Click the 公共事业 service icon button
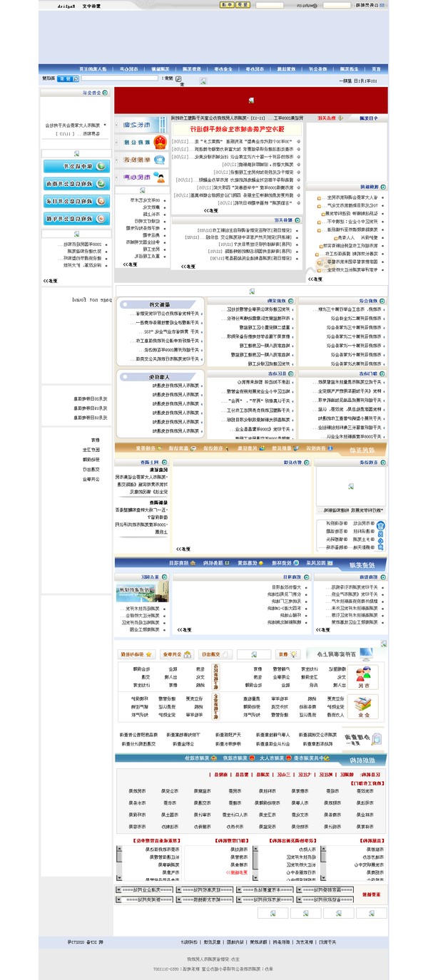 (x=175, y=654)
